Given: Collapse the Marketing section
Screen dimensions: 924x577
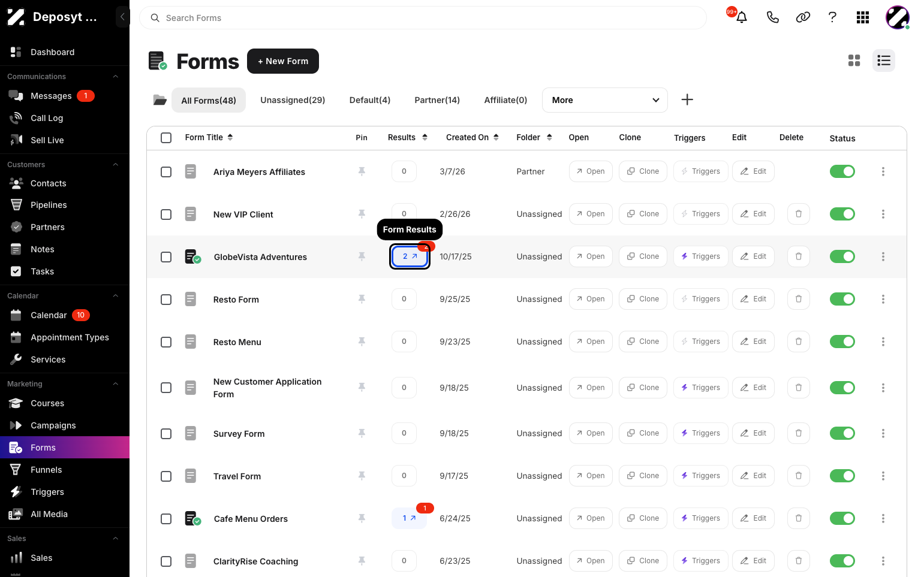Looking at the screenshot, I should pos(116,384).
